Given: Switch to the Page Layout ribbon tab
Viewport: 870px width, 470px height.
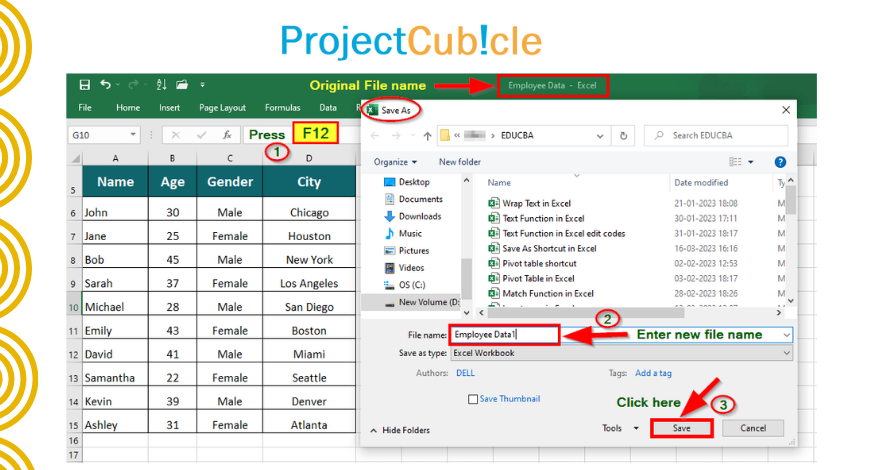Looking at the screenshot, I should click(222, 108).
